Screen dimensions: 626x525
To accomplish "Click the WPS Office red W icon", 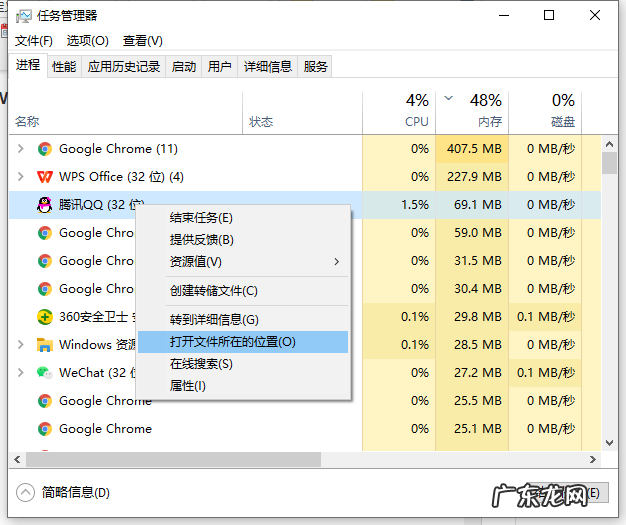I will (45, 177).
